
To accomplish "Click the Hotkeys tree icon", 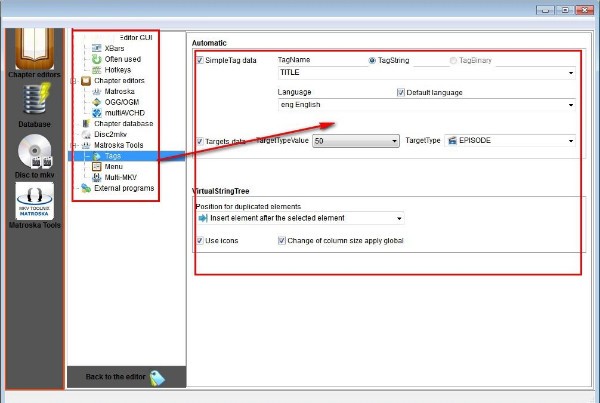I will [97, 70].
